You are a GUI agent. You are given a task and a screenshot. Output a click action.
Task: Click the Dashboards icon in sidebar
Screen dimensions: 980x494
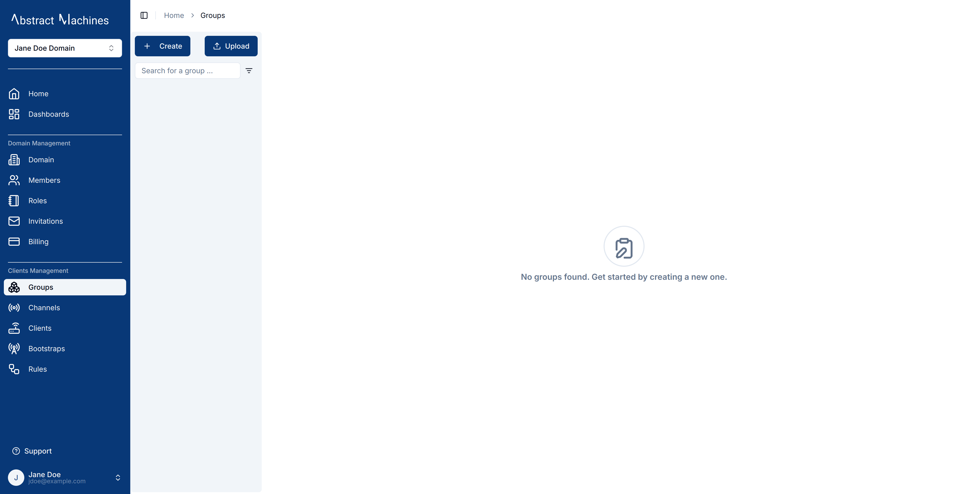pyautogui.click(x=14, y=114)
